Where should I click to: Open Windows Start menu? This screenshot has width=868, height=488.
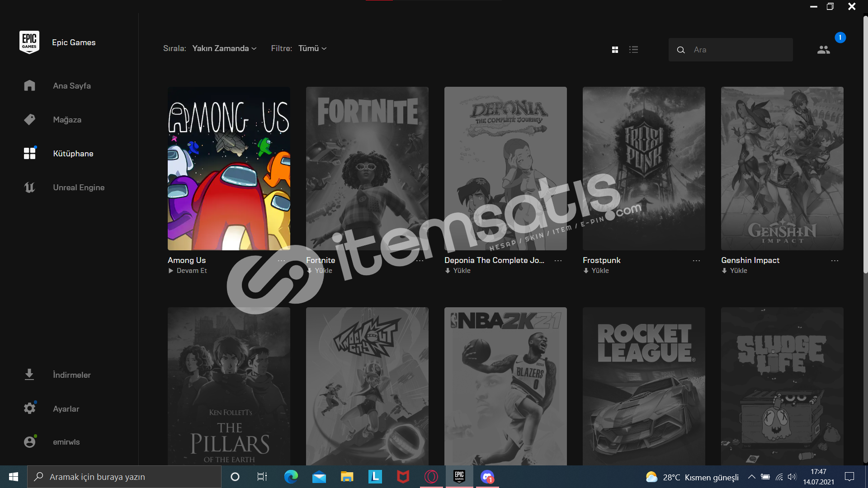pyautogui.click(x=14, y=477)
